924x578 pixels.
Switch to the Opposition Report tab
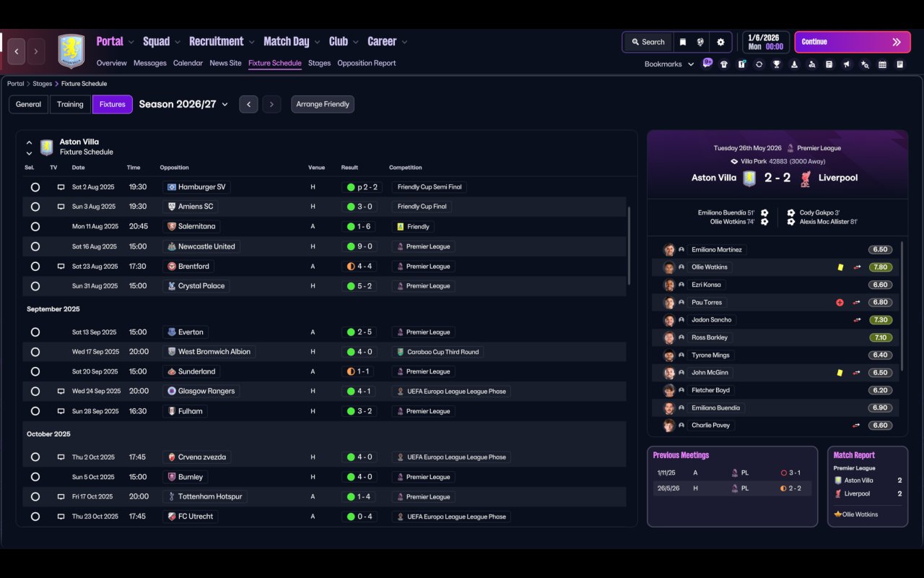[367, 63]
